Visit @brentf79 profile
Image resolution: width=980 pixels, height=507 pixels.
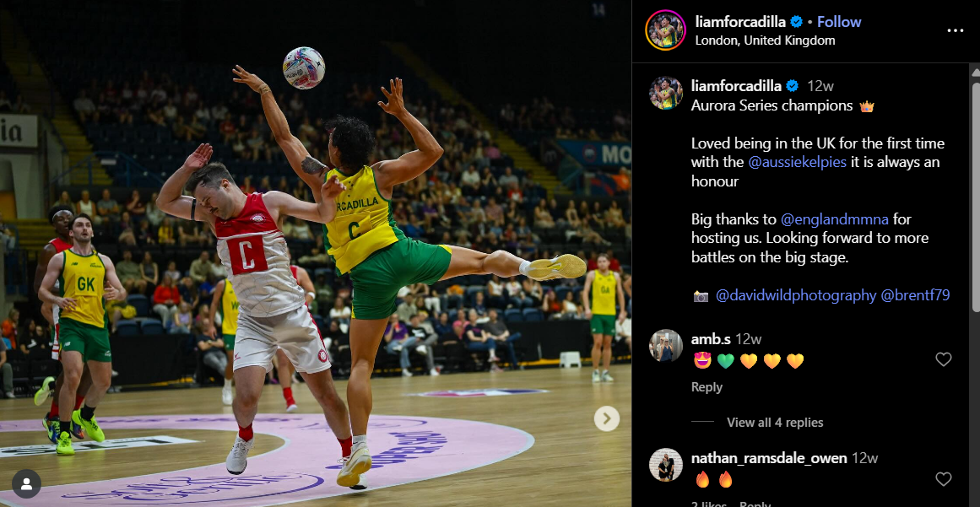(x=915, y=295)
